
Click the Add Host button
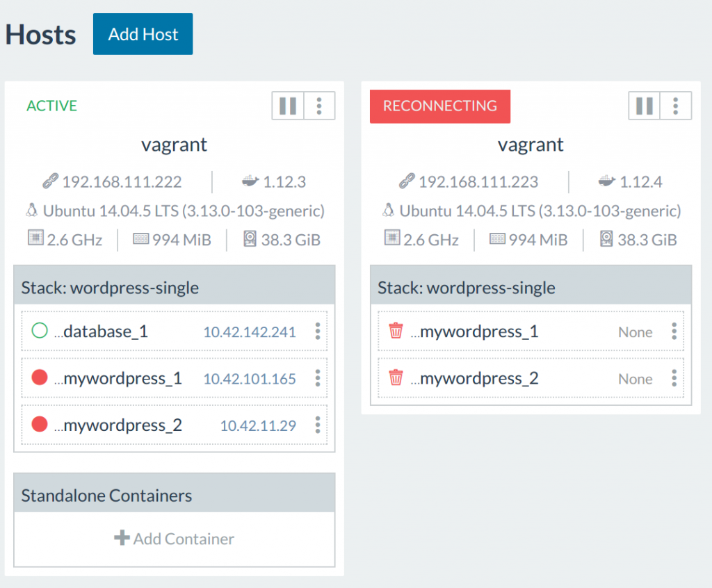[x=143, y=34]
